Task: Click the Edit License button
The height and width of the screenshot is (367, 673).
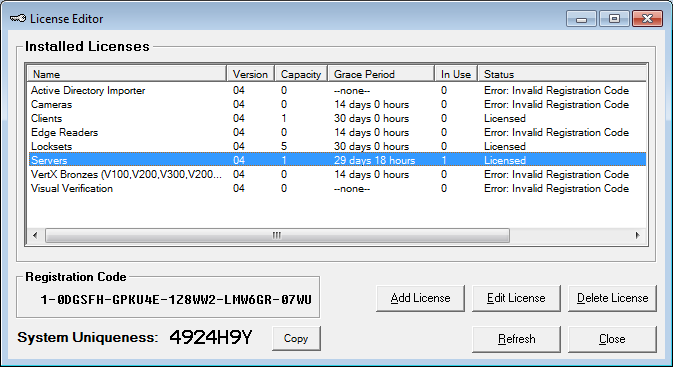Action: (516, 298)
